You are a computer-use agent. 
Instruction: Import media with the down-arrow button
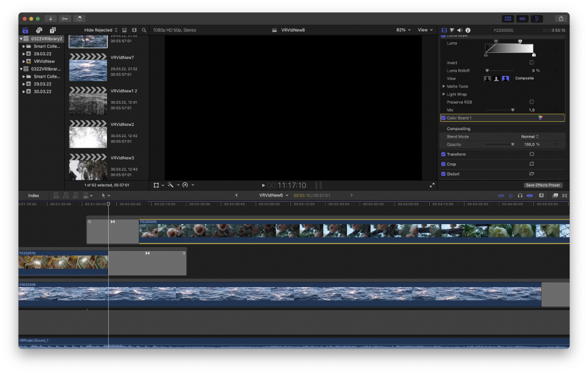[50, 19]
